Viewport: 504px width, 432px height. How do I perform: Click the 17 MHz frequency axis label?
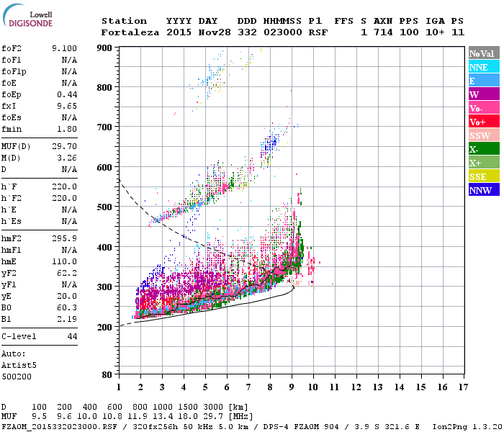click(x=463, y=387)
